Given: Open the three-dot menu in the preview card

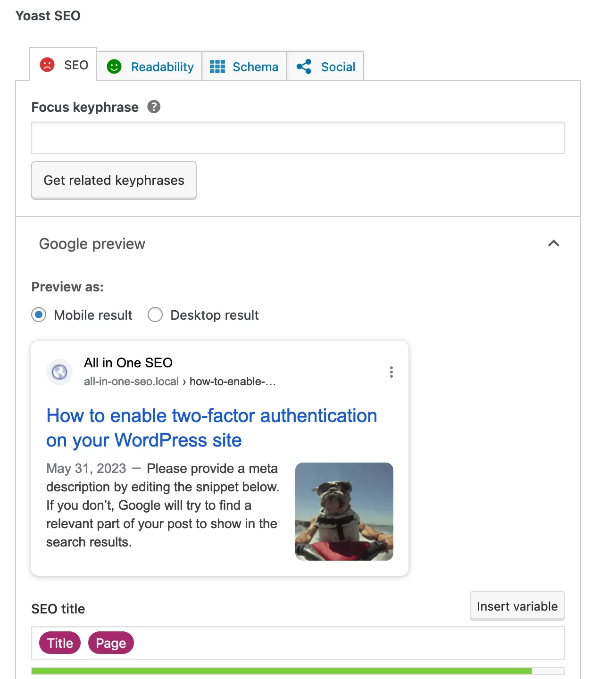Looking at the screenshot, I should 391,372.
